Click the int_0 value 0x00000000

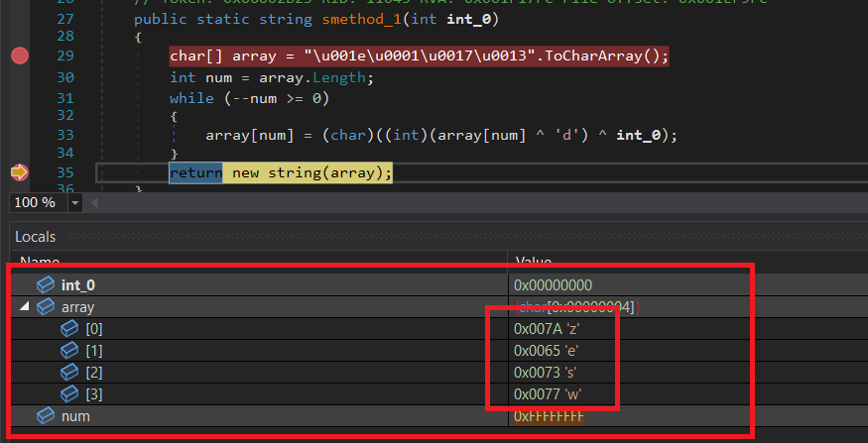coord(553,285)
